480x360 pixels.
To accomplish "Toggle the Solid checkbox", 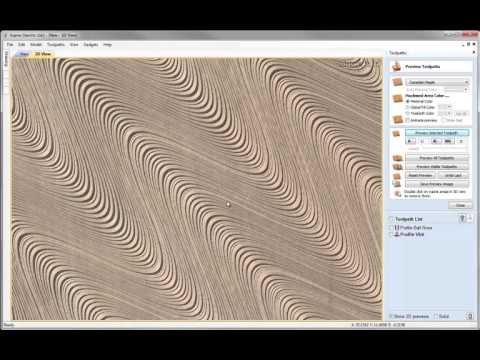I will pyautogui.click(x=436, y=316).
